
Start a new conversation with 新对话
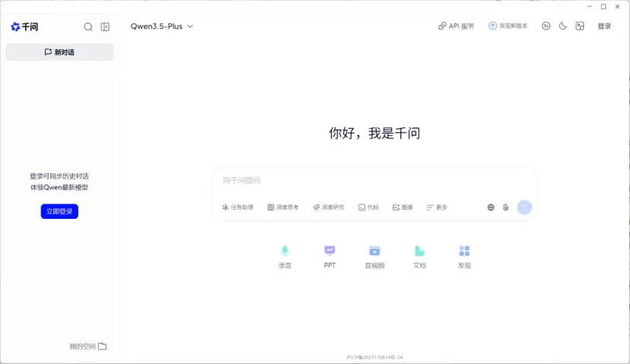coord(59,52)
